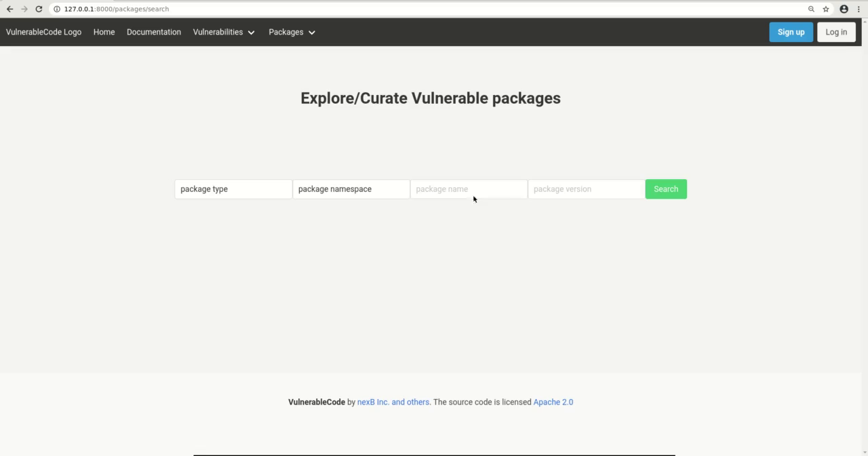This screenshot has width=868, height=456.
Task: Reload the page with the refresh icon
Action: pos(39,9)
